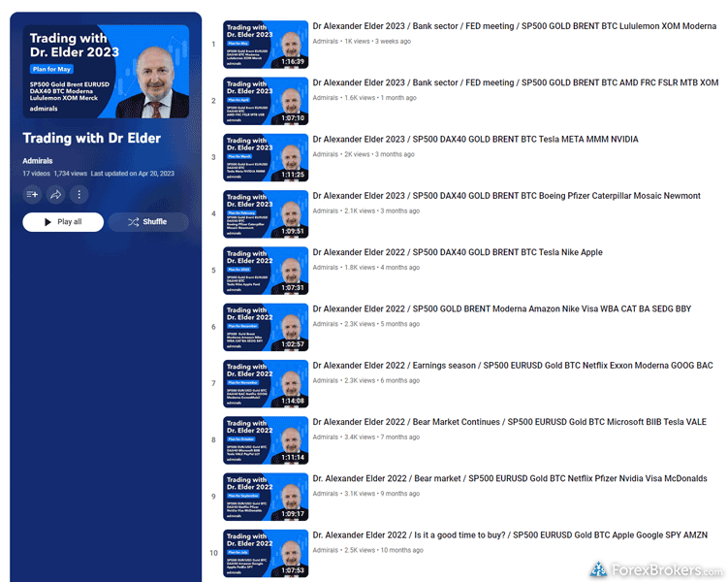This screenshot has height=582, width=728.
Task: Save playlist with the add-to-library icon
Action: coord(32,194)
